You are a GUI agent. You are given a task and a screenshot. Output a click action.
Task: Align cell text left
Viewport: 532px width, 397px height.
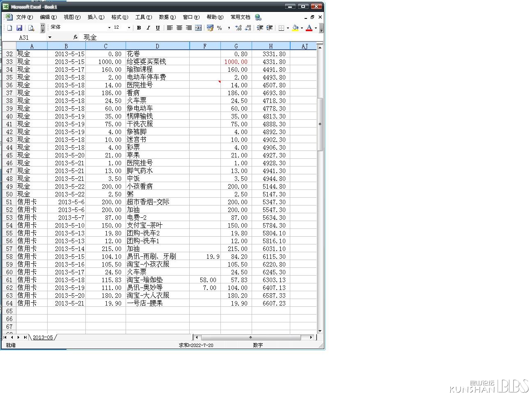(170, 28)
